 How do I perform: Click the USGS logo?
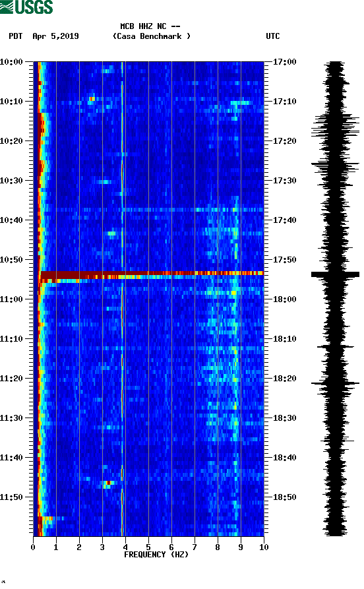[26, 7]
